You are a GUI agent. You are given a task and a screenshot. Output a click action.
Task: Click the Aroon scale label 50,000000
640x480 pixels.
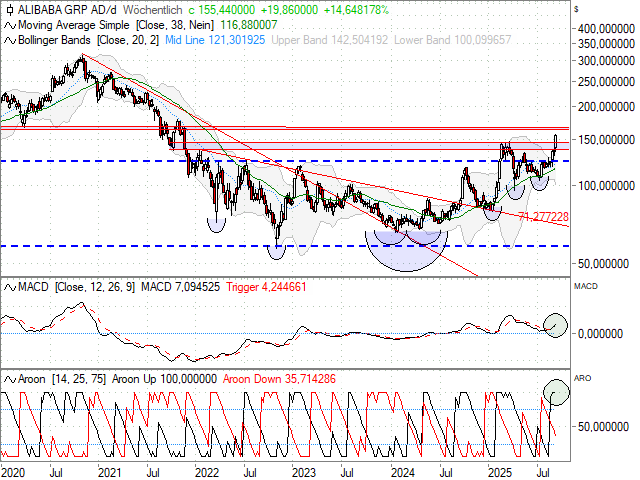(604, 427)
